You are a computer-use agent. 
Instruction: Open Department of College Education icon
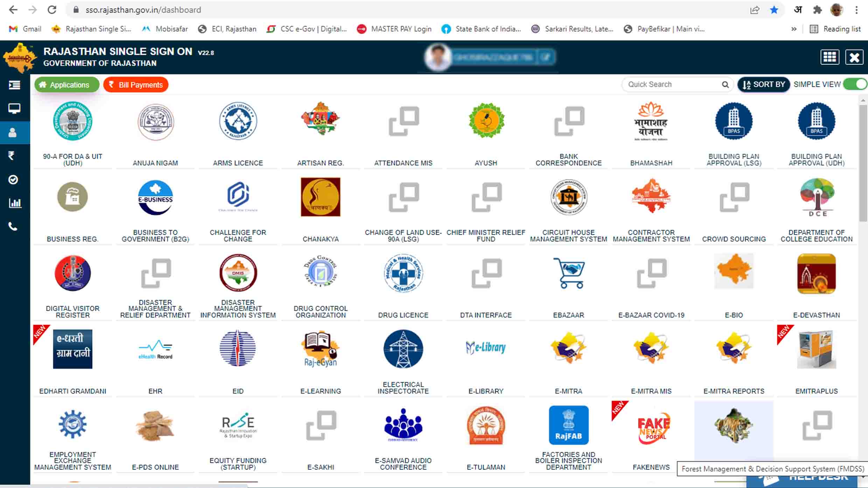(817, 197)
